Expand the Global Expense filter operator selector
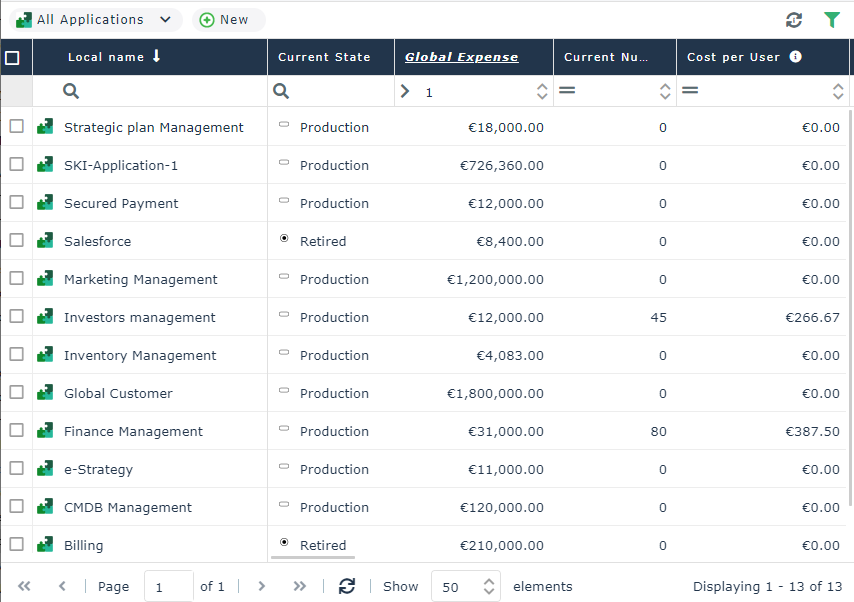 point(405,91)
